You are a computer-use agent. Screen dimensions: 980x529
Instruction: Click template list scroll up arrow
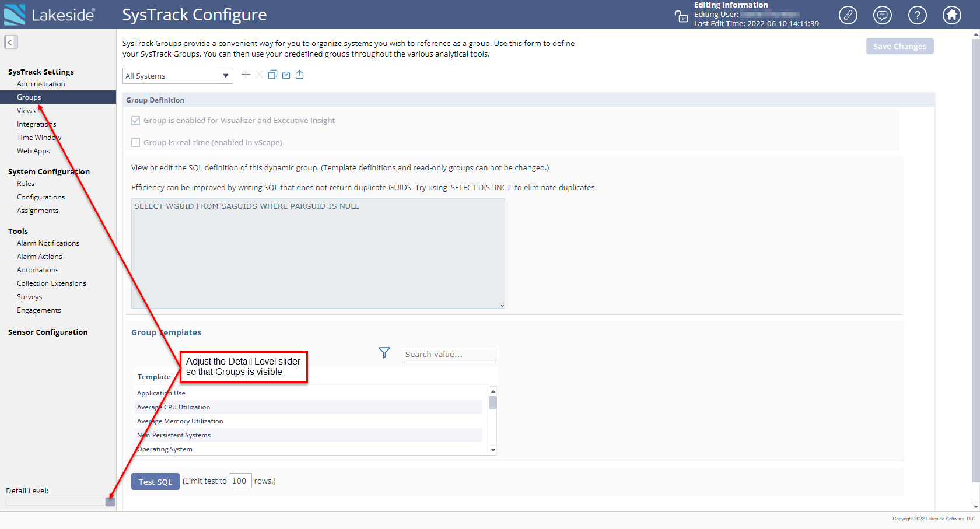493,391
